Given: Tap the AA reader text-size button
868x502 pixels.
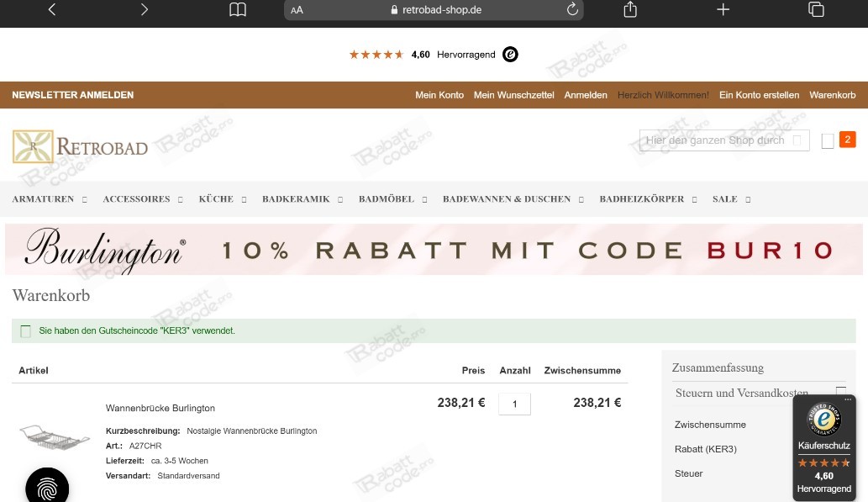Looking at the screenshot, I should 297,10.
